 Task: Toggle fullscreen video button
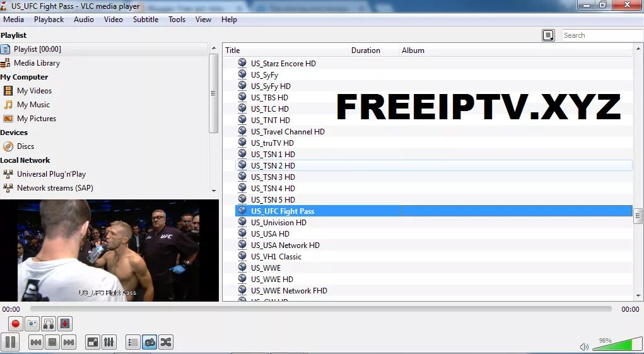point(93,342)
